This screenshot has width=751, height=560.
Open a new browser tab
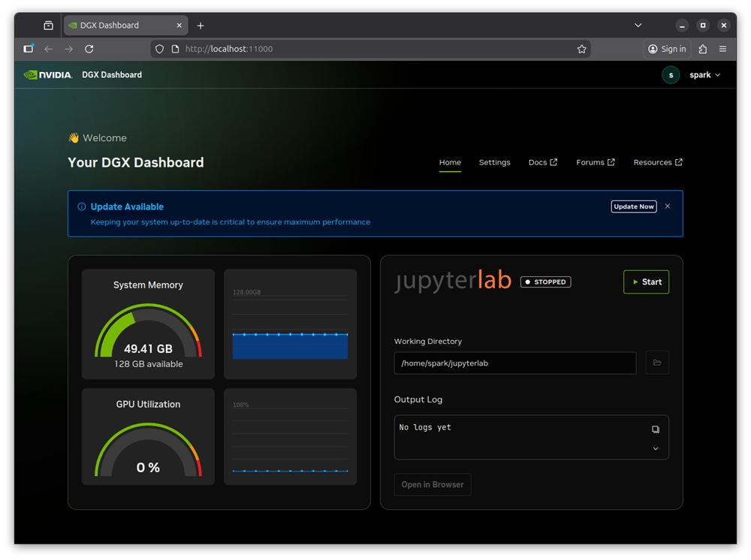(200, 25)
